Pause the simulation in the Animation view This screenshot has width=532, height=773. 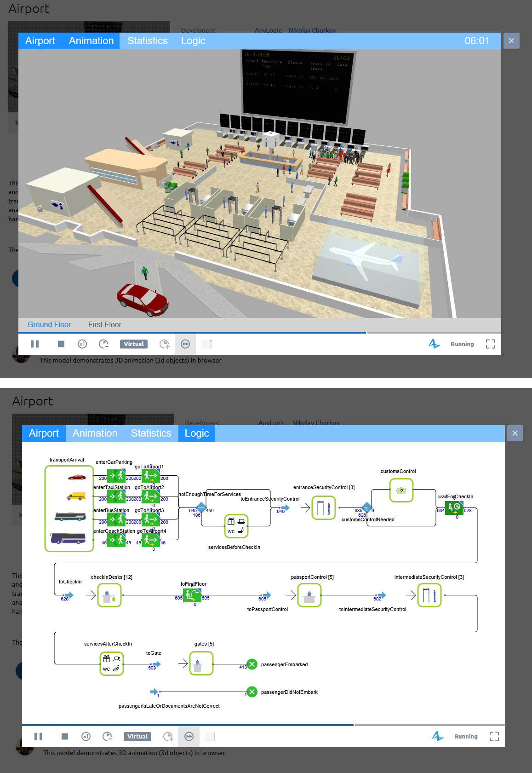pyautogui.click(x=34, y=344)
